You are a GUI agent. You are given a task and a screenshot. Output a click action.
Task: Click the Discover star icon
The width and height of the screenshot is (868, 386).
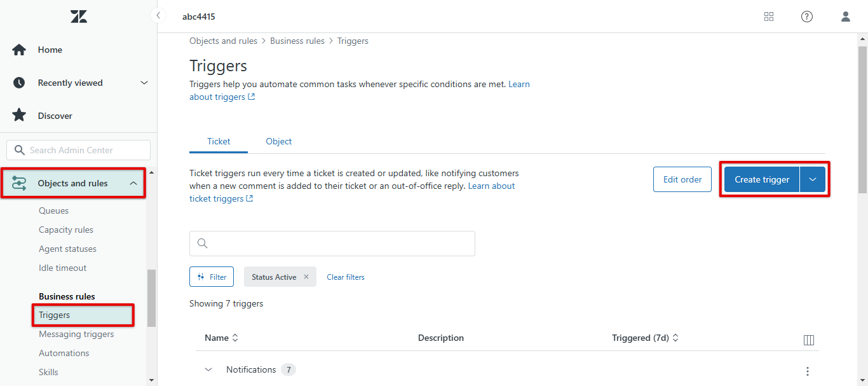point(19,116)
